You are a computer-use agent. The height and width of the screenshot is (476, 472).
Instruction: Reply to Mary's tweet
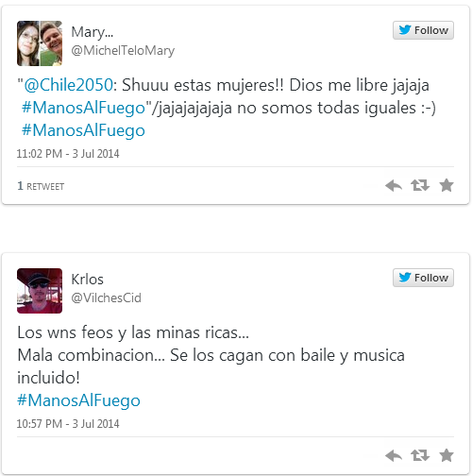pos(394,185)
